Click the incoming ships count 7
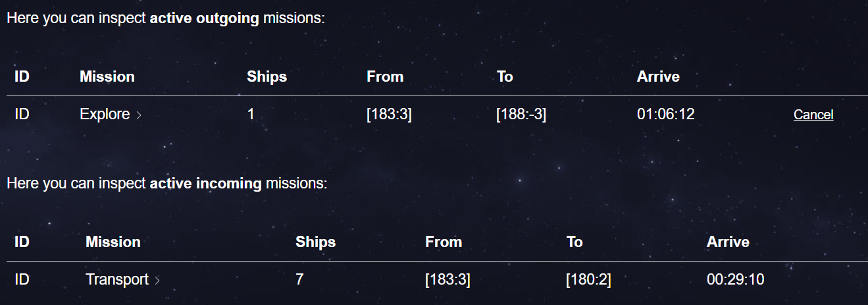The height and width of the screenshot is (305, 868). click(299, 280)
